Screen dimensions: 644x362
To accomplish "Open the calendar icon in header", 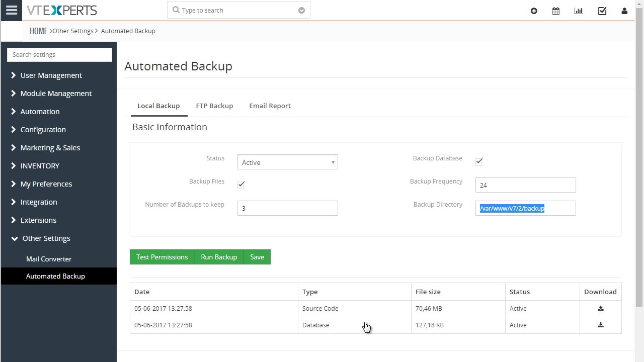I will pos(556,11).
